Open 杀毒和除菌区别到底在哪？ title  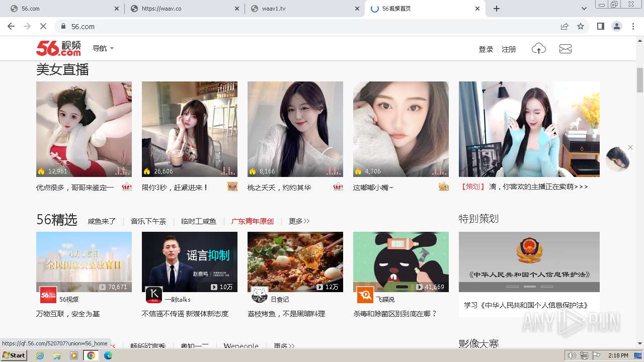point(395,314)
